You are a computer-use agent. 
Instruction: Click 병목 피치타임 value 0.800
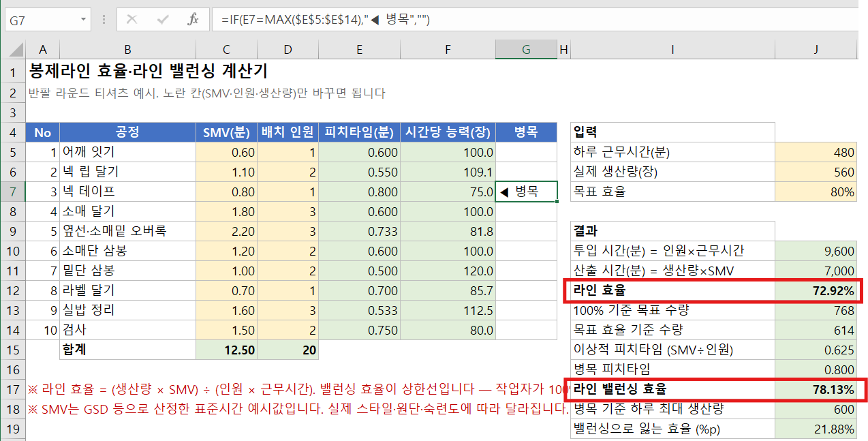coord(816,369)
